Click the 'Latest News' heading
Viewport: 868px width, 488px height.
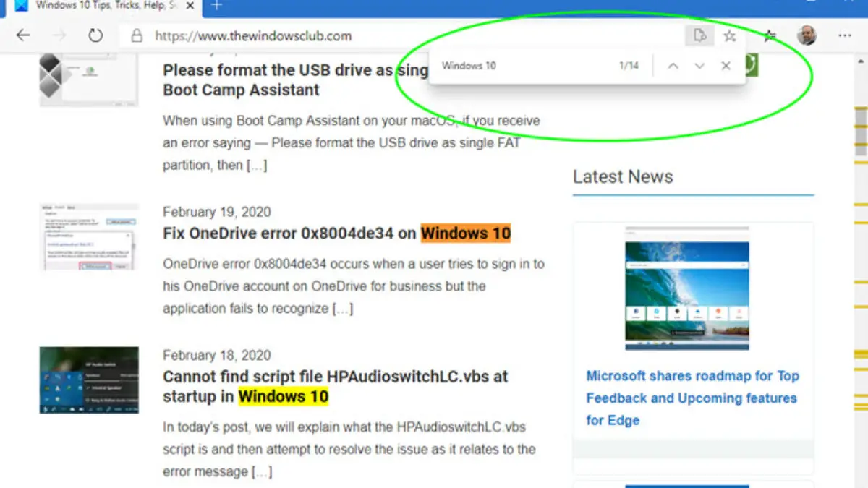tap(623, 176)
